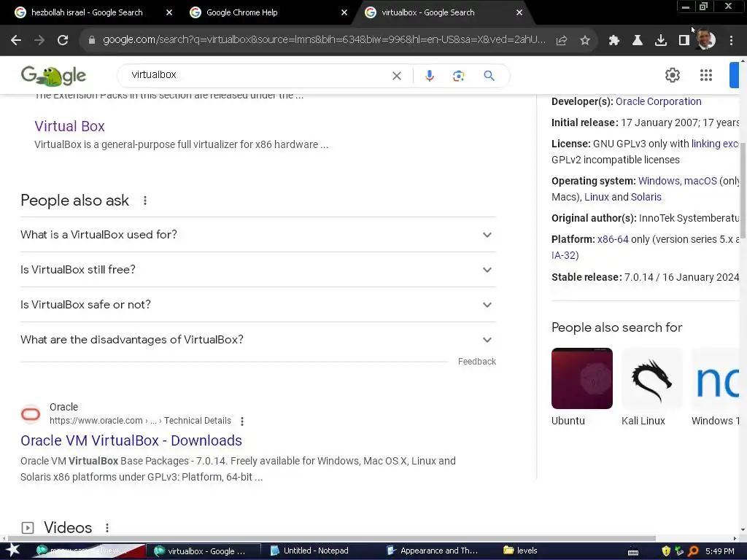
Task: Open the start menu star icon
Action: click(12, 551)
